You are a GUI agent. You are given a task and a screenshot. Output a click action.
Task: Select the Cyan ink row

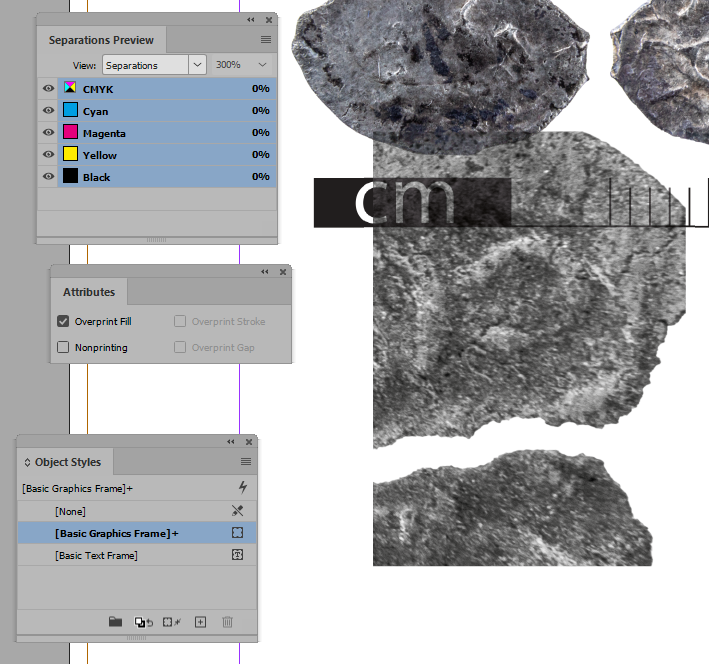tap(167, 110)
